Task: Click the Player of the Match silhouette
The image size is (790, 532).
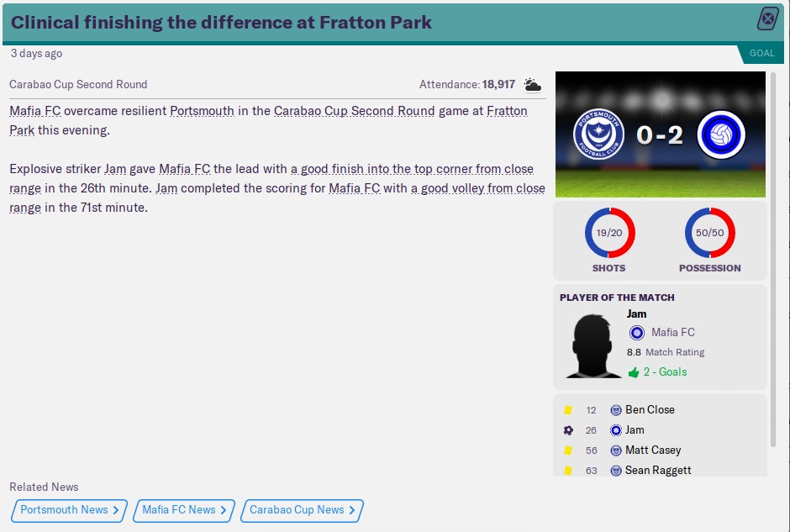Action: [x=596, y=345]
